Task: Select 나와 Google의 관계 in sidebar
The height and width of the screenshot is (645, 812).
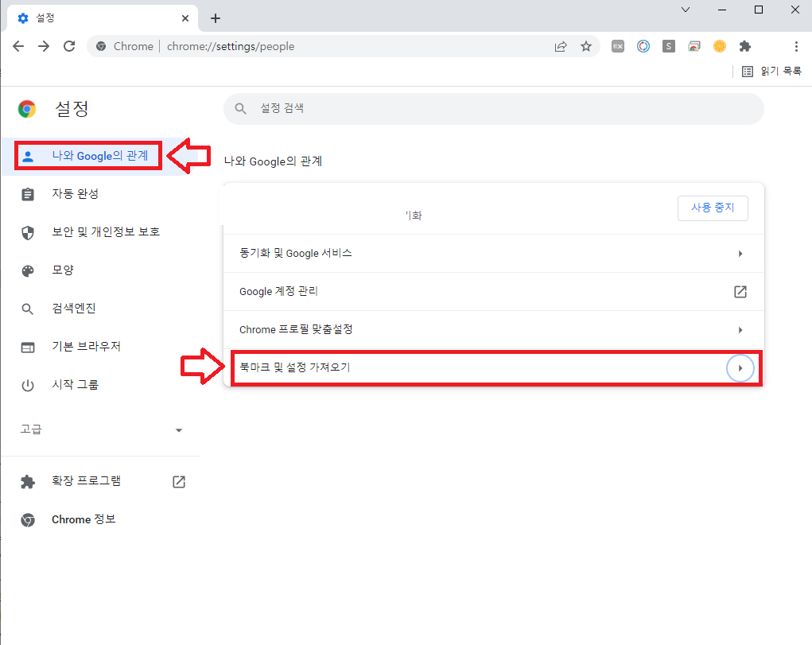Action: pyautogui.click(x=99, y=156)
